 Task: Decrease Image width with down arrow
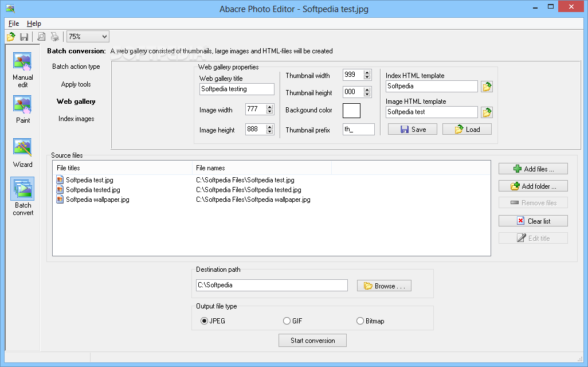point(269,111)
